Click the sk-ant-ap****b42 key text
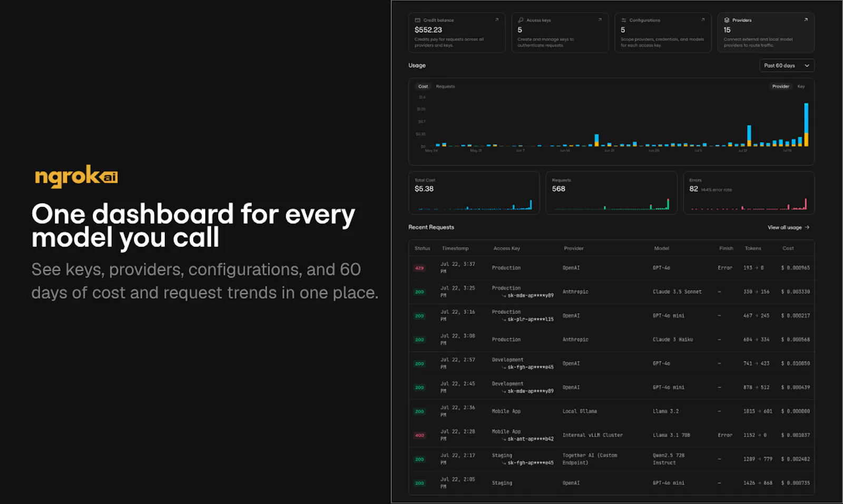The height and width of the screenshot is (504, 843). tap(531, 439)
